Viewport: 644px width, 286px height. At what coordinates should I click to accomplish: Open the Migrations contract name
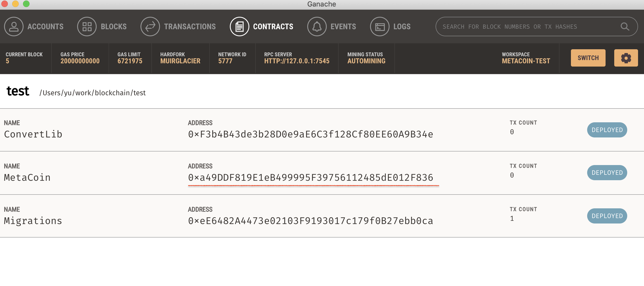(x=33, y=221)
